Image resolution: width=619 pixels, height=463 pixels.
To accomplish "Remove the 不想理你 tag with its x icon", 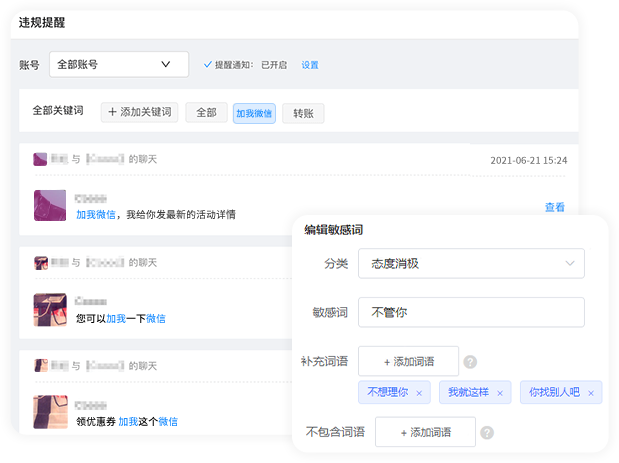I will coord(418,393).
